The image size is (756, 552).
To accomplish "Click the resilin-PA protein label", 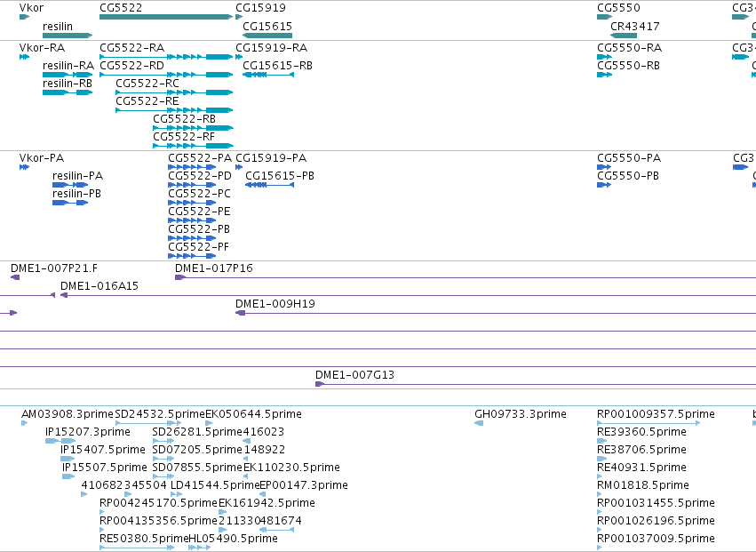I will click(77, 176).
